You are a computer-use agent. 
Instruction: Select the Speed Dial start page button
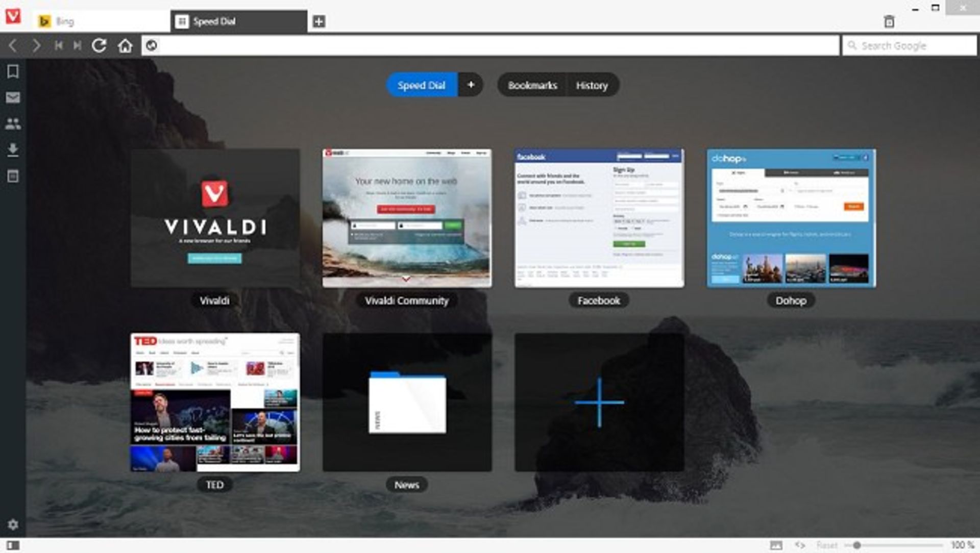tap(422, 85)
